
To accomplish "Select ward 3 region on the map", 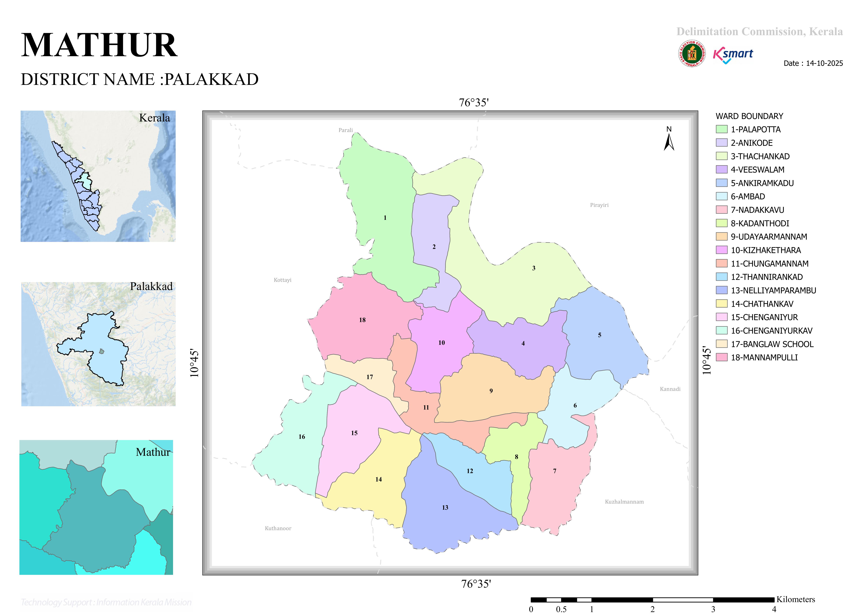I will pos(533,268).
